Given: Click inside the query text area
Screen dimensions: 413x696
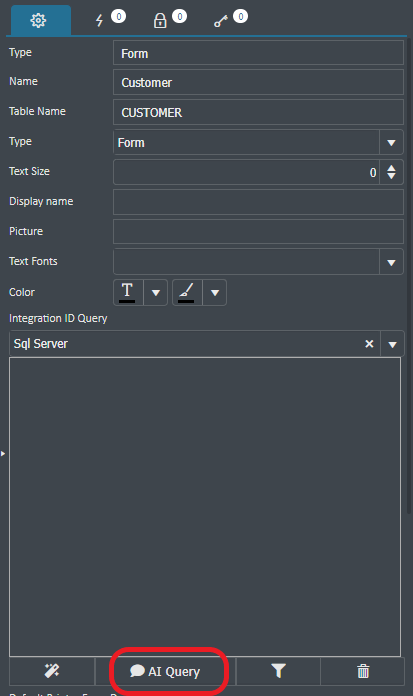Looking at the screenshot, I should click(205, 506).
